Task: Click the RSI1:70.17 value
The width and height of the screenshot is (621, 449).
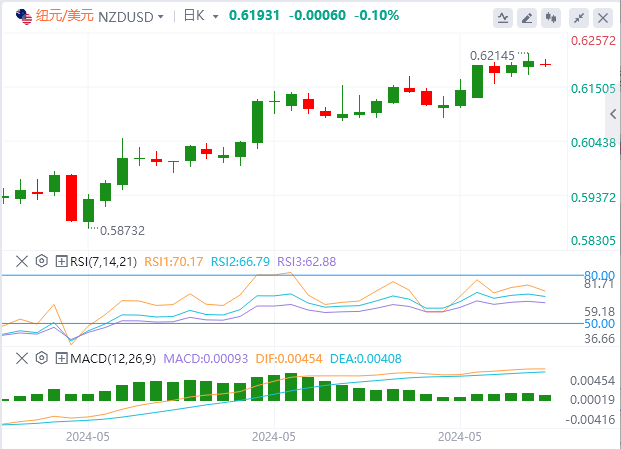Action: click(x=173, y=262)
